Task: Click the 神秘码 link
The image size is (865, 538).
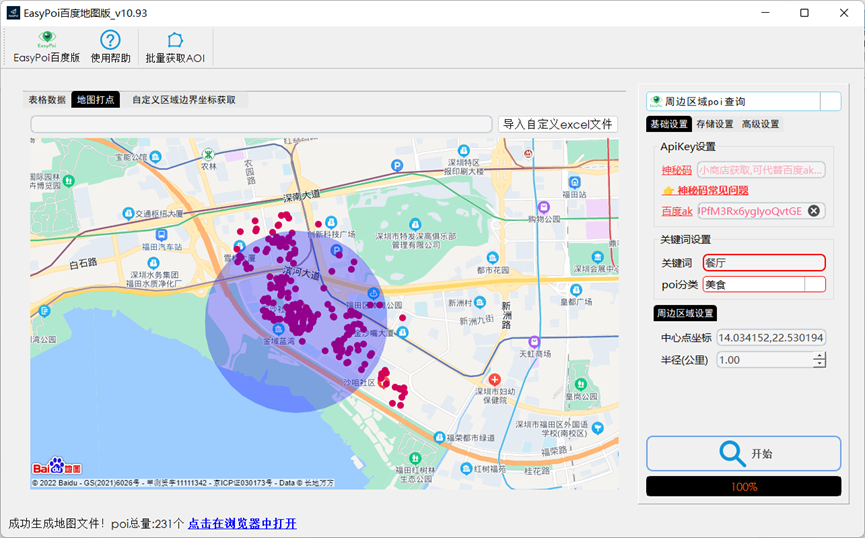Action: [x=676, y=170]
